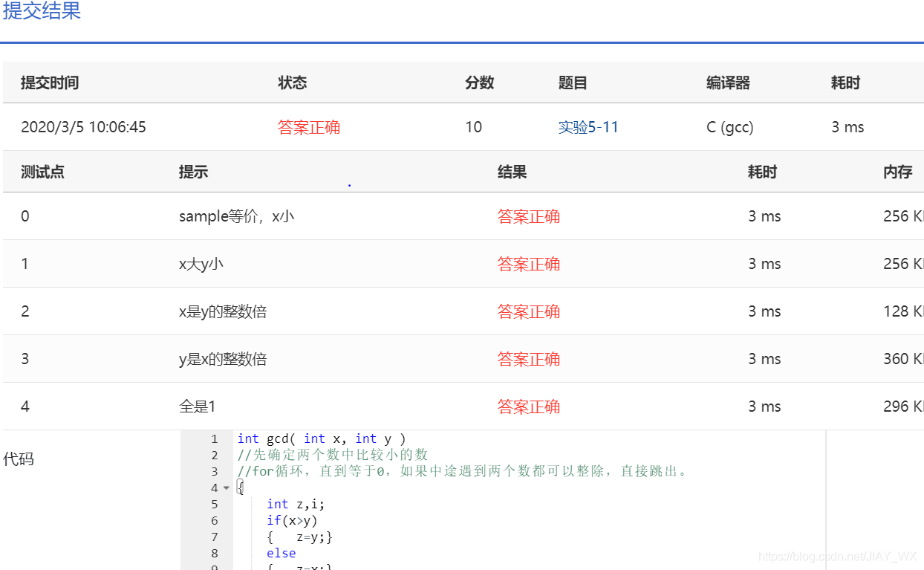The width and height of the screenshot is (924, 570).
Task: Click 3 ms time for test point 3
Action: pyautogui.click(x=764, y=359)
